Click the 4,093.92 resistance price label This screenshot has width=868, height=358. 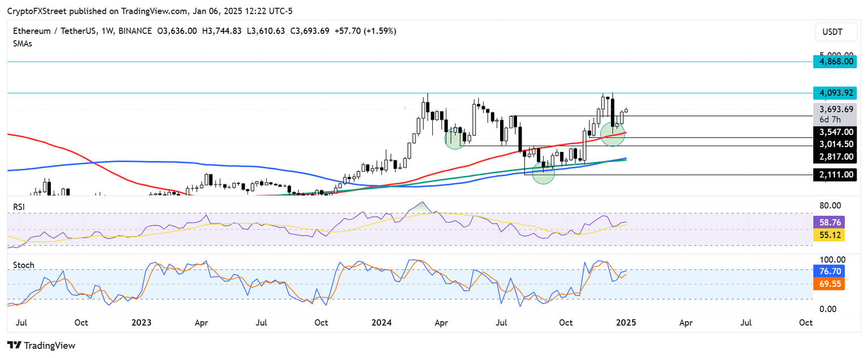[x=835, y=93]
